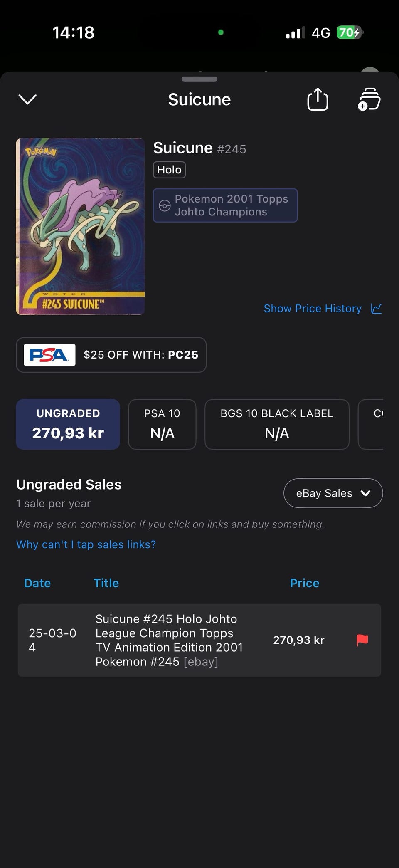Open Show Price History link
This screenshot has height=868, width=399.
click(313, 309)
